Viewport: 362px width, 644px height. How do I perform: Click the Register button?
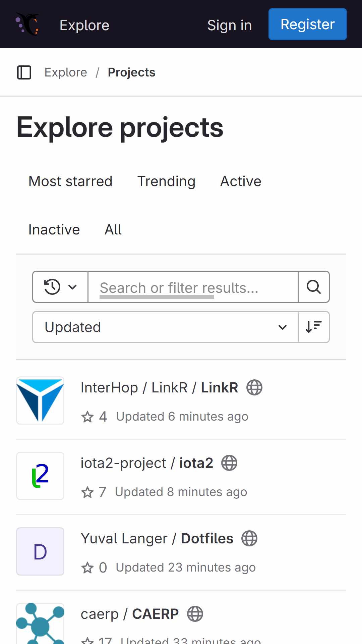click(x=308, y=24)
